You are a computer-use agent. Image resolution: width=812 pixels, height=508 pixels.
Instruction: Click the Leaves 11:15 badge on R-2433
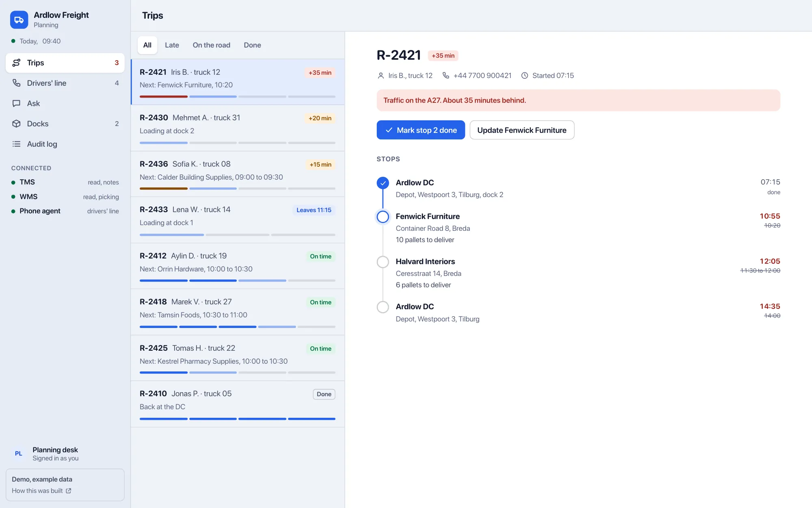(x=314, y=210)
